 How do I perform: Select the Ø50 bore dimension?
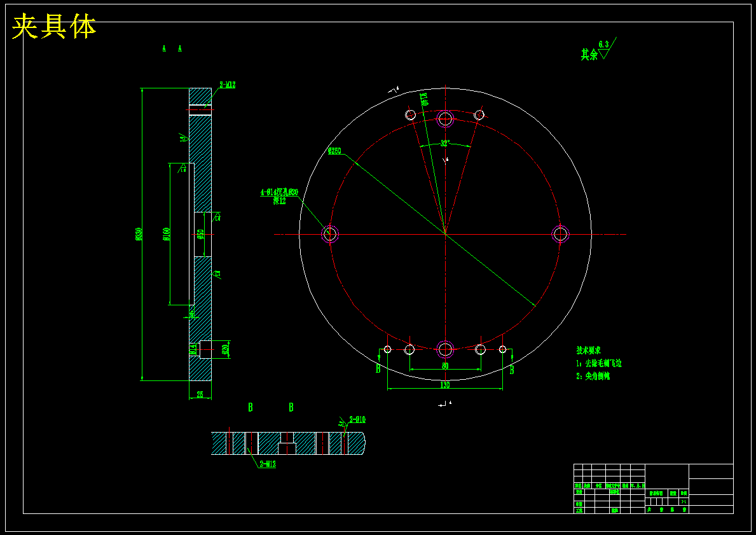[x=200, y=235]
